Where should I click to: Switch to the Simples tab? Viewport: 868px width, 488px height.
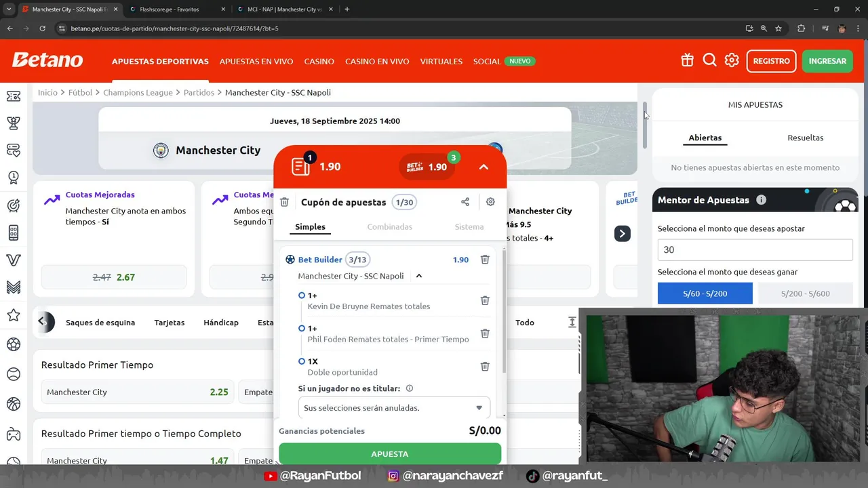pyautogui.click(x=310, y=227)
